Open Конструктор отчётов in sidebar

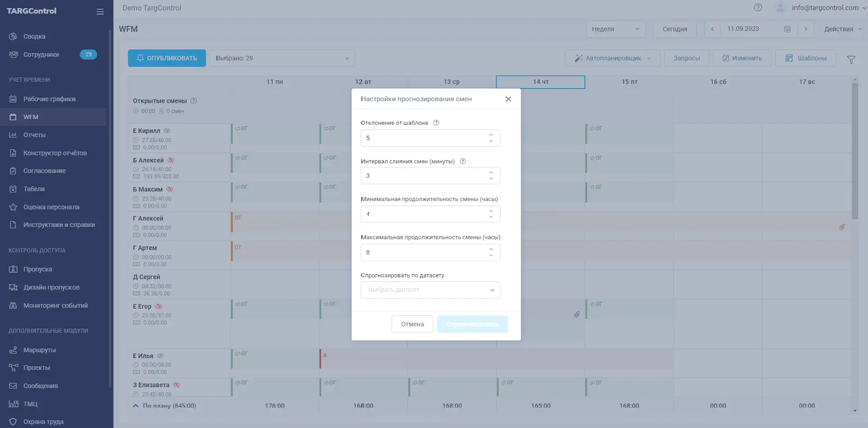click(55, 153)
